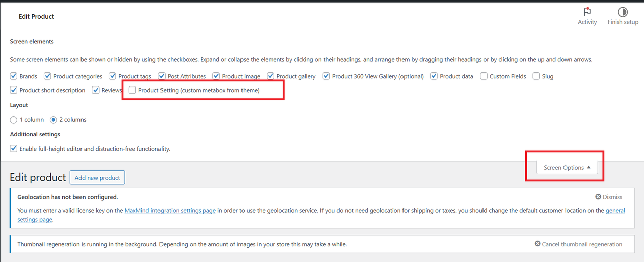Enable the Product Setting custom metabox checkbox

coord(132,90)
